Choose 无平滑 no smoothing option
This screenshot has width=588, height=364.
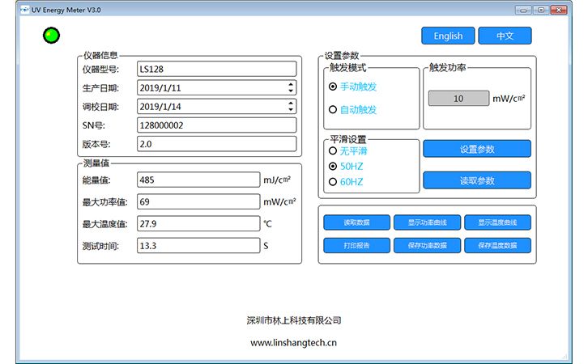(x=332, y=150)
